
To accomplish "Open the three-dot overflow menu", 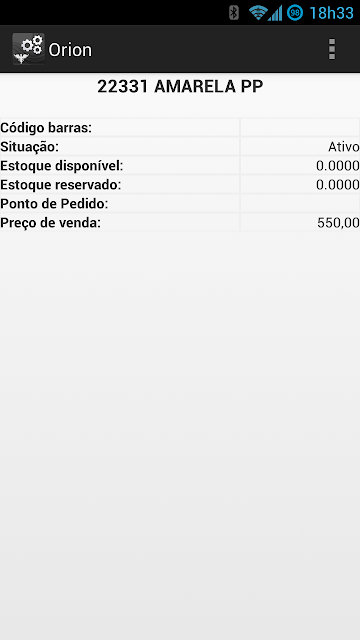I will click(x=332, y=49).
